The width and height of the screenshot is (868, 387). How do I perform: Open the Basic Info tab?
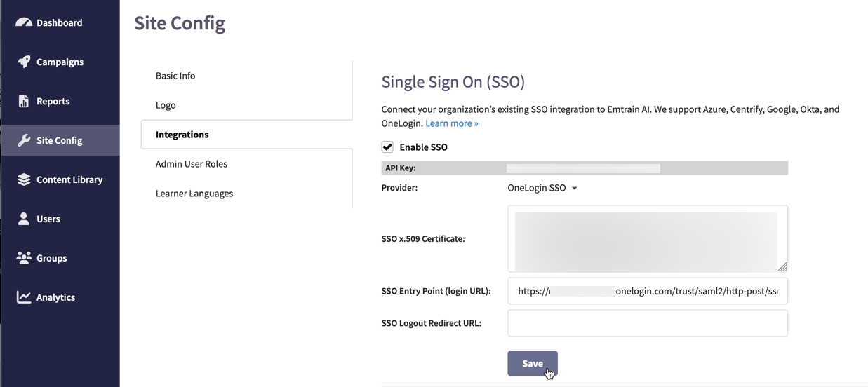175,76
